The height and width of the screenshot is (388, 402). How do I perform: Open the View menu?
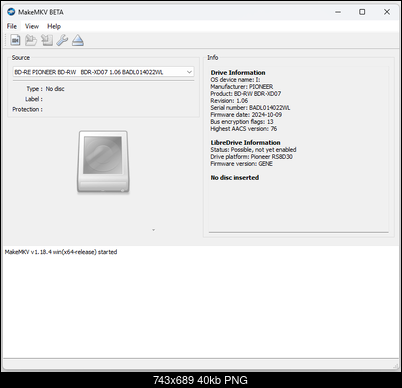coord(32,26)
